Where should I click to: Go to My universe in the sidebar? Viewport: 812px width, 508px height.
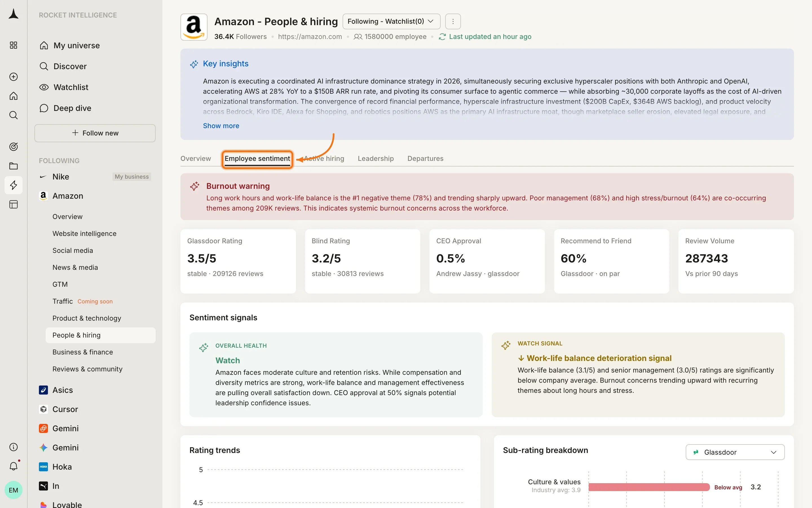pyautogui.click(x=95, y=45)
